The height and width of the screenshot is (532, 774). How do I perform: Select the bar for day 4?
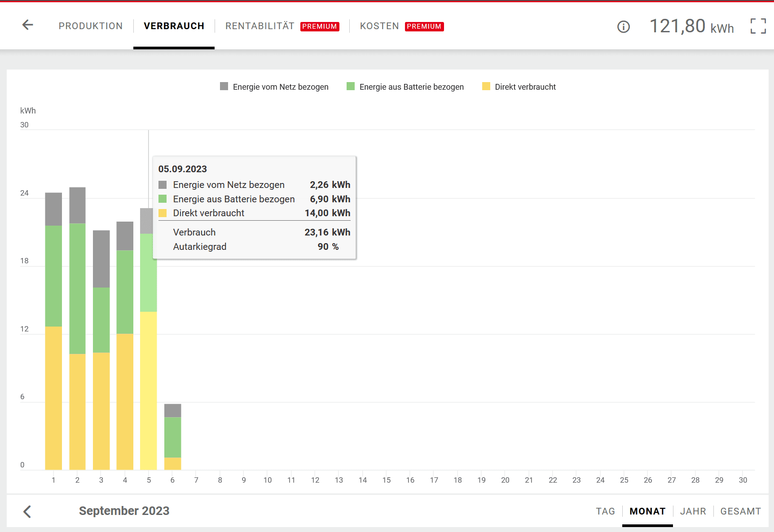125,346
